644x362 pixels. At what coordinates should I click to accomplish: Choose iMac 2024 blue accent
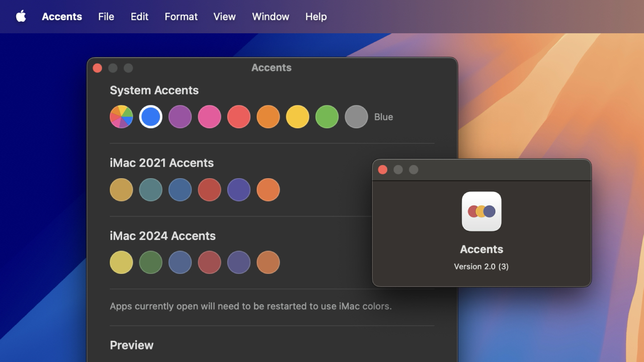pyautogui.click(x=180, y=262)
